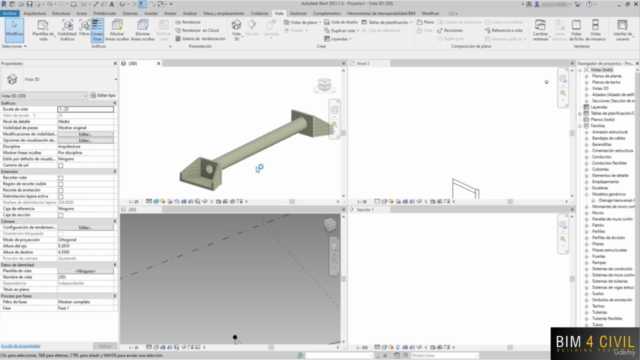The height and width of the screenshot is (360, 640).
Task: Open Ayuda de propiedades link
Action: (x=21, y=346)
